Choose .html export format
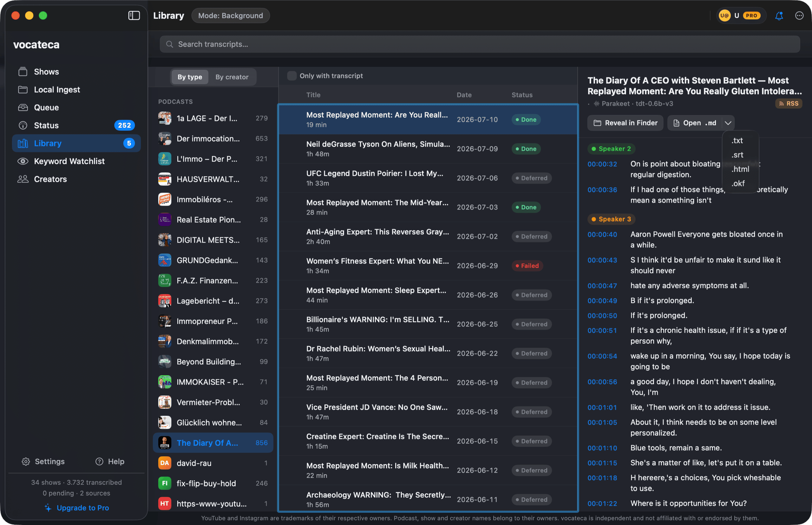This screenshot has width=812, height=525. click(740, 169)
